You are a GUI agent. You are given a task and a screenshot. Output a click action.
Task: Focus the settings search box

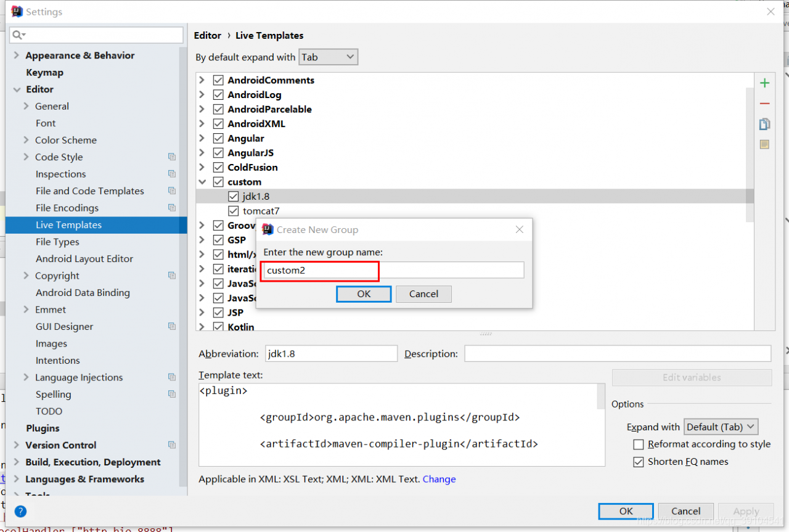(96, 35)
